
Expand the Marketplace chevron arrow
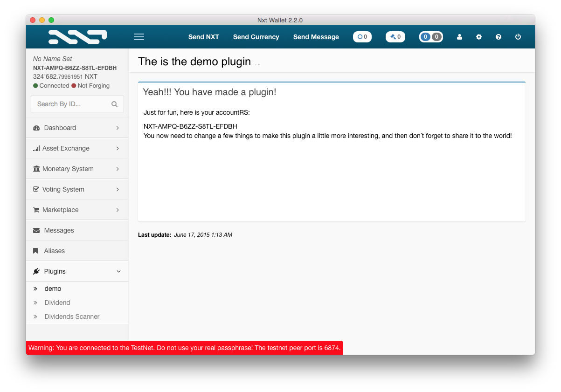(118, 210)
